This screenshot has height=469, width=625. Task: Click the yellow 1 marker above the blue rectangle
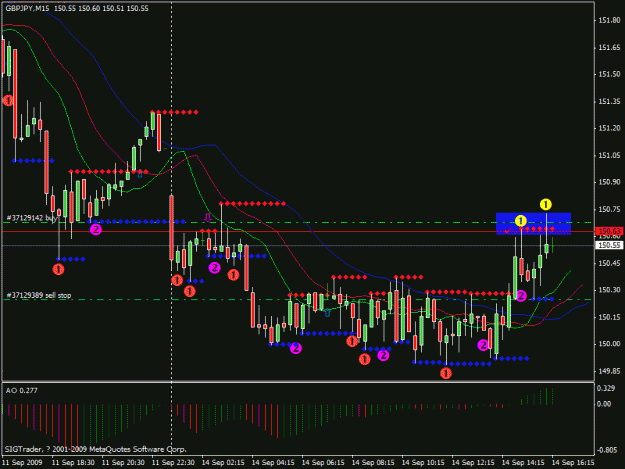[x=546, y=204]
